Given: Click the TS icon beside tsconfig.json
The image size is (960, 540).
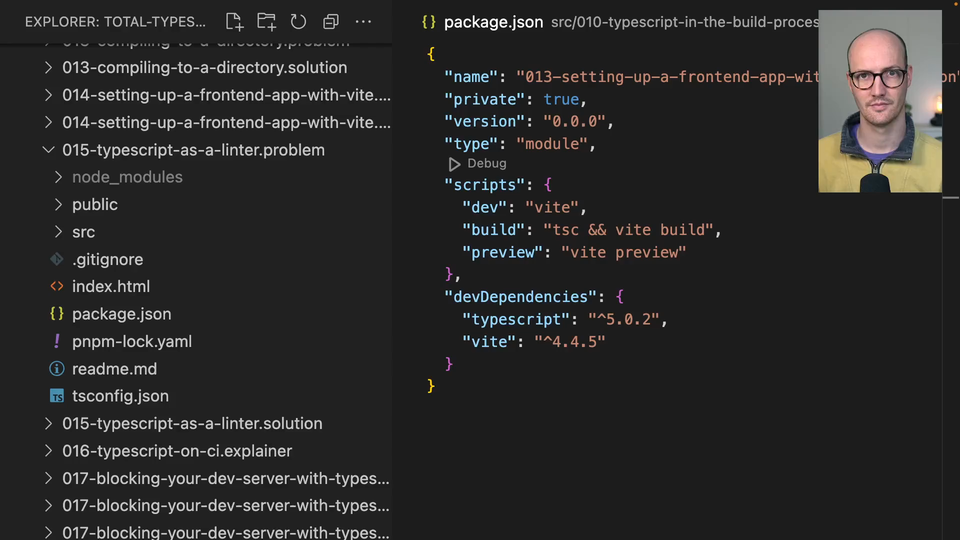Looking at the screenshot, I should click(57, 396).
